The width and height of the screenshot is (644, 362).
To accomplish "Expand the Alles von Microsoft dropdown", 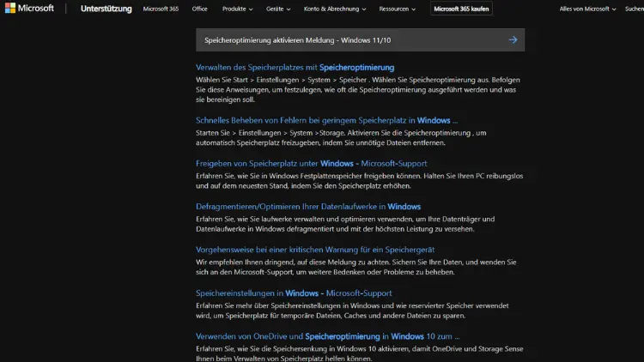I will [587, 9].
